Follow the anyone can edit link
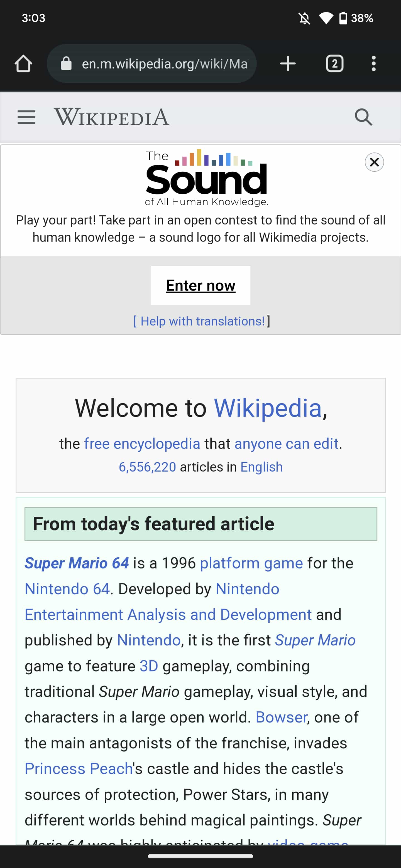 [x=286, y=444]
